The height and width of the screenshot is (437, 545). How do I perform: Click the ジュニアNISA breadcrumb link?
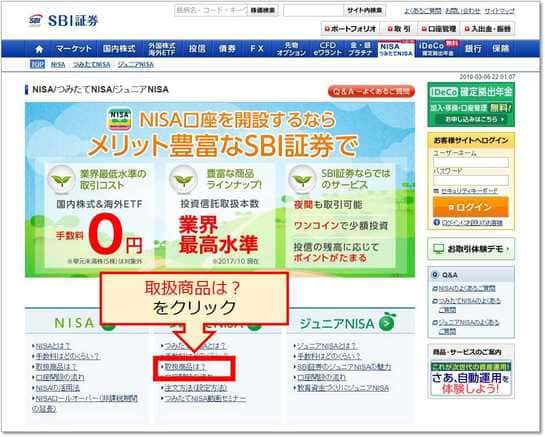136,65
